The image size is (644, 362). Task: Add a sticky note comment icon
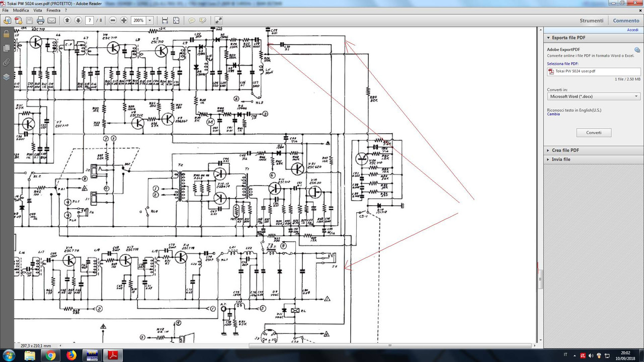[192, 21]
